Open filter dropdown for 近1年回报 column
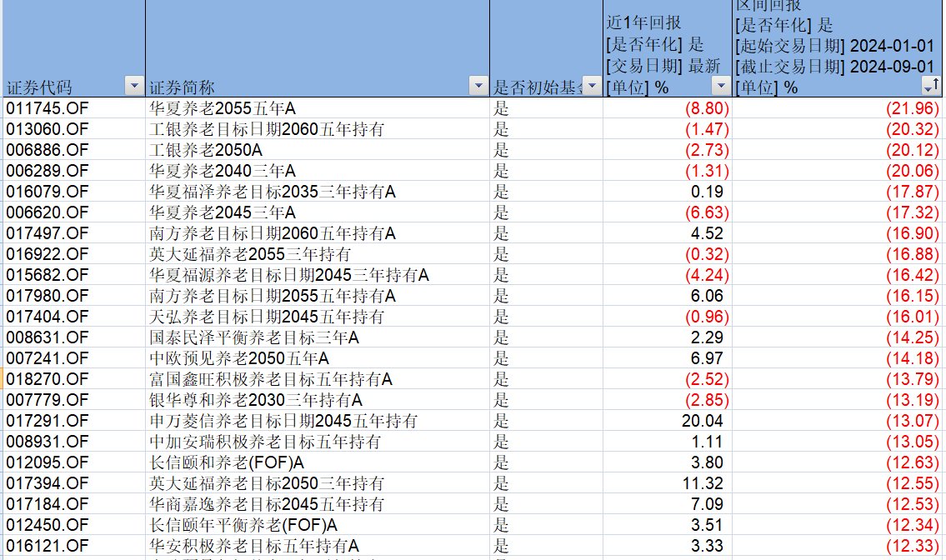946x560 pixels. coord(720,87)
